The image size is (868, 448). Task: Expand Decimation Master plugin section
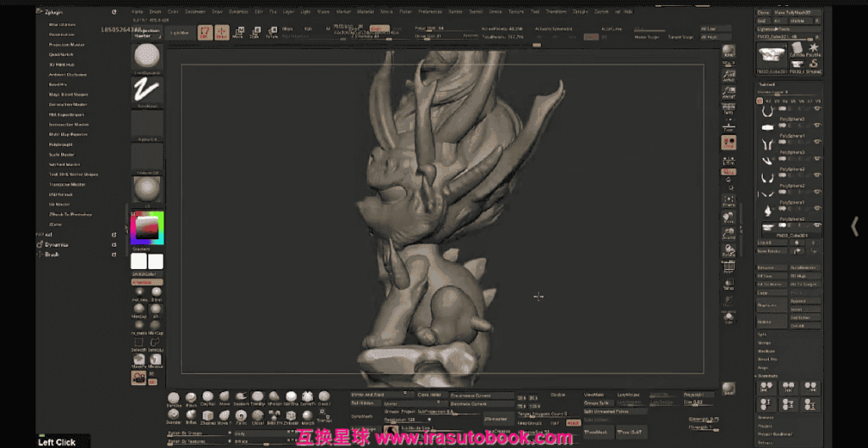click(x=68, y=104)
